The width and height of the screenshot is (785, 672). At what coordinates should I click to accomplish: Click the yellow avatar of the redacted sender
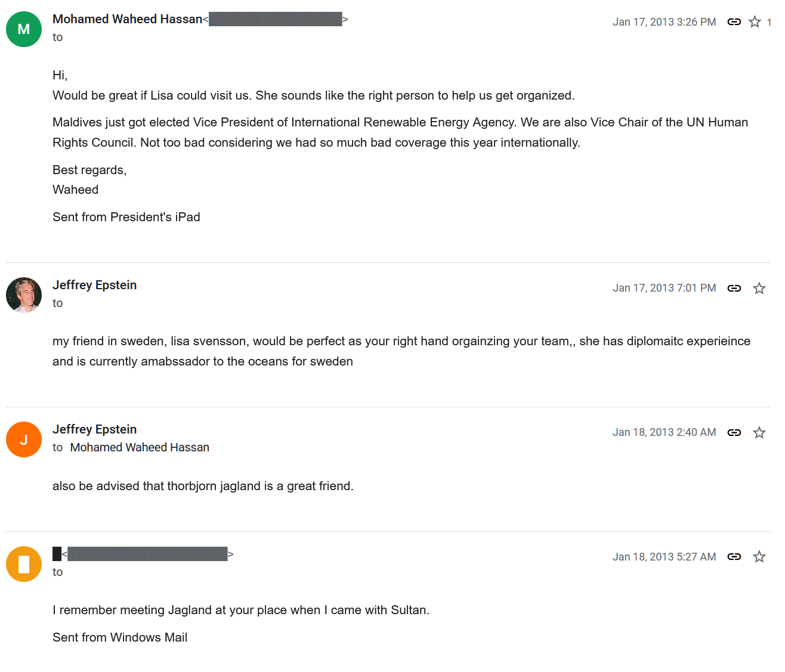point(24,564)
